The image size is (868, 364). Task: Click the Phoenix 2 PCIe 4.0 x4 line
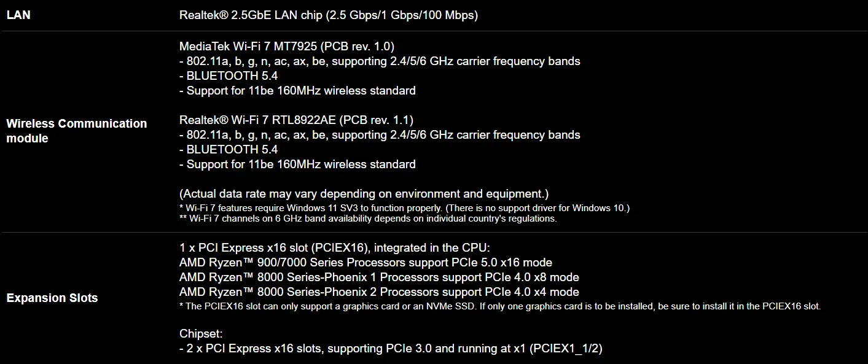coord(379,292)
